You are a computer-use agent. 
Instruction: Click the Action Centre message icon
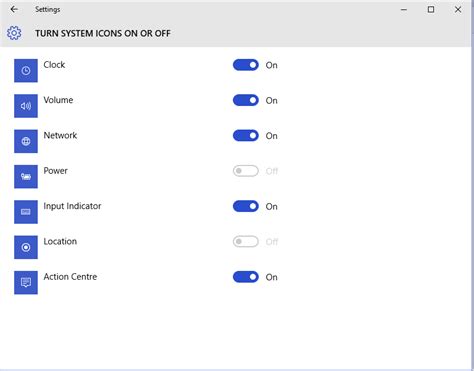coord(26,282)
